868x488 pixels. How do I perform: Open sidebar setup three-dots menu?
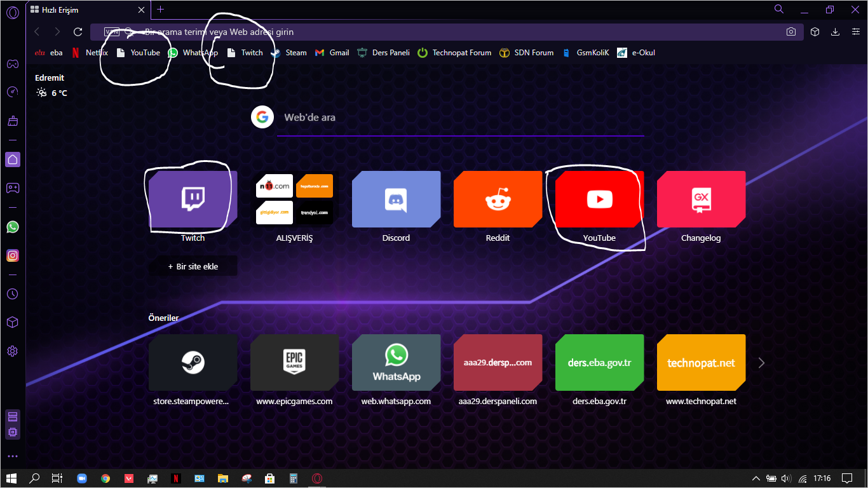point(13,456)
